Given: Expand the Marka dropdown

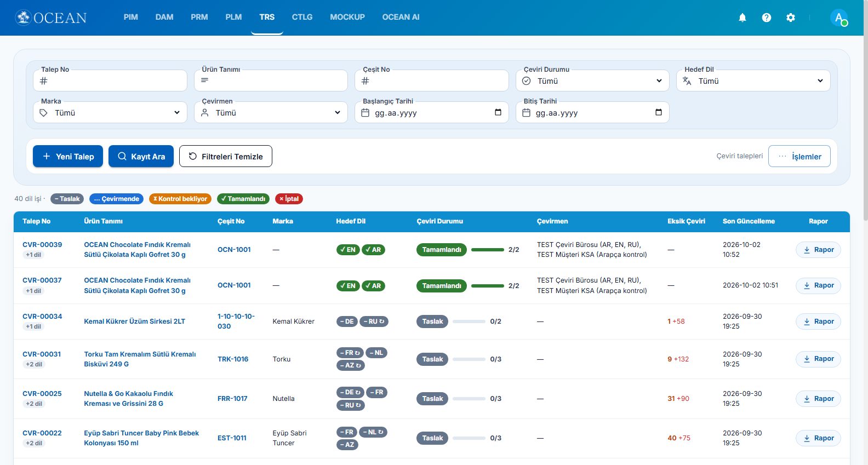Looking at the screenshot, I should click(110, 112).
